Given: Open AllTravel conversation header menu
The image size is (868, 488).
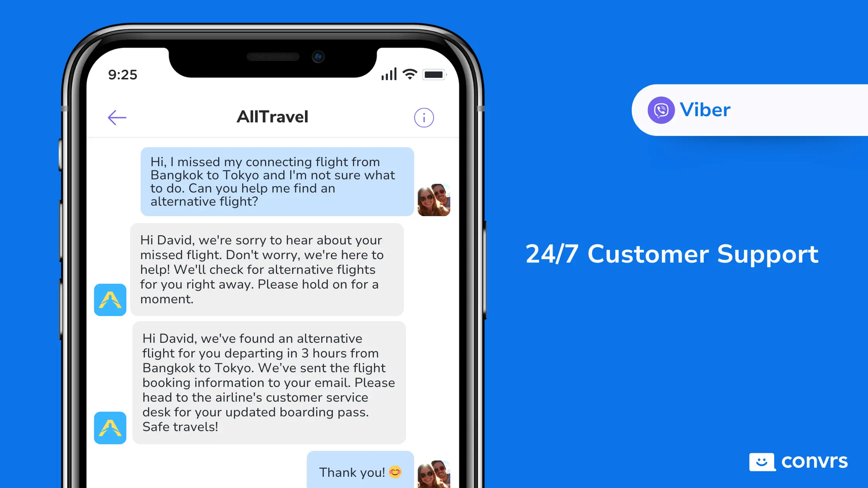Looking at the screenshot, I should click(425, 117).
